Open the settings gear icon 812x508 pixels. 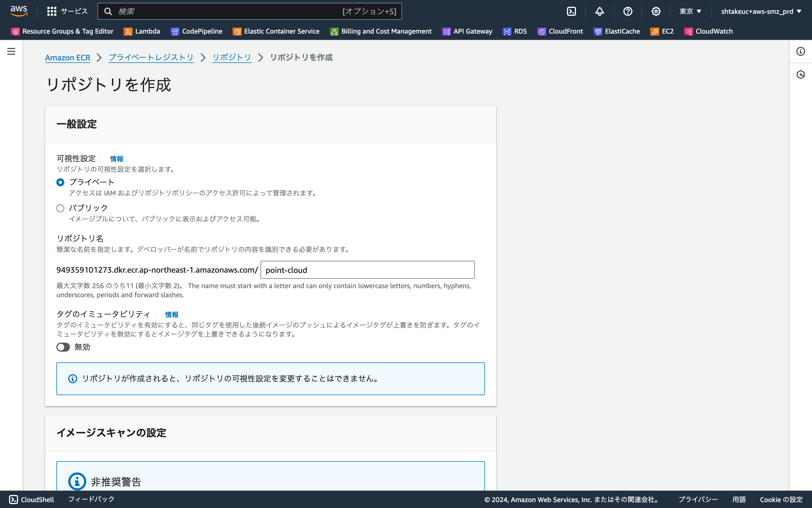coord(656,11)
